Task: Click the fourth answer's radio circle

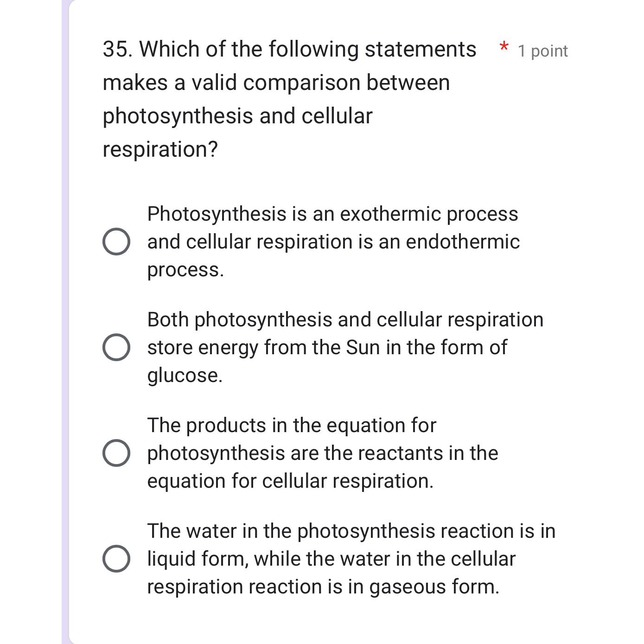Action: tap(117, 560)
